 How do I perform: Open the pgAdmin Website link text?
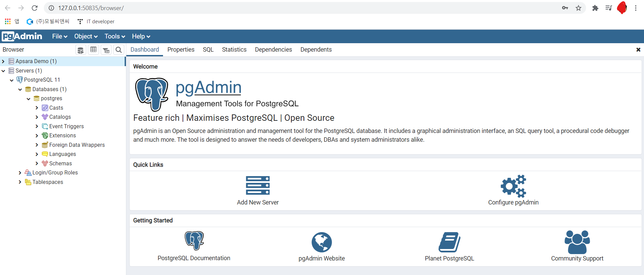coord(322,258)
